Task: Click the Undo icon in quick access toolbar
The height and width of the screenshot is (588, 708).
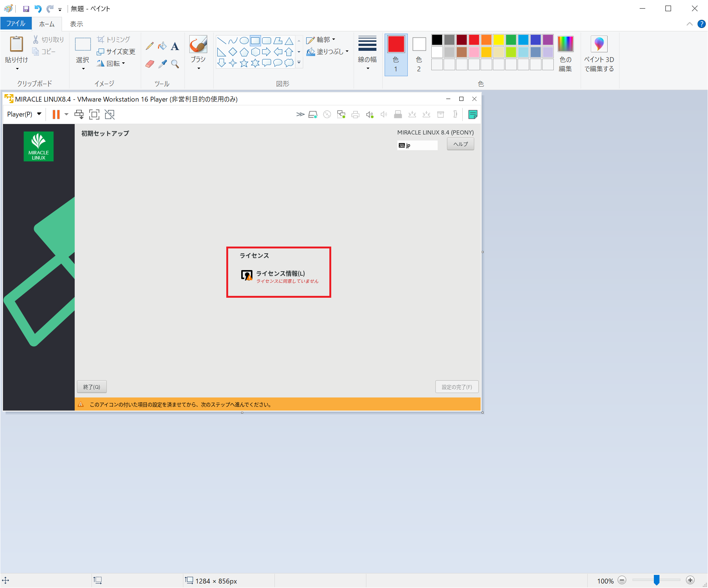Action: 38,9
